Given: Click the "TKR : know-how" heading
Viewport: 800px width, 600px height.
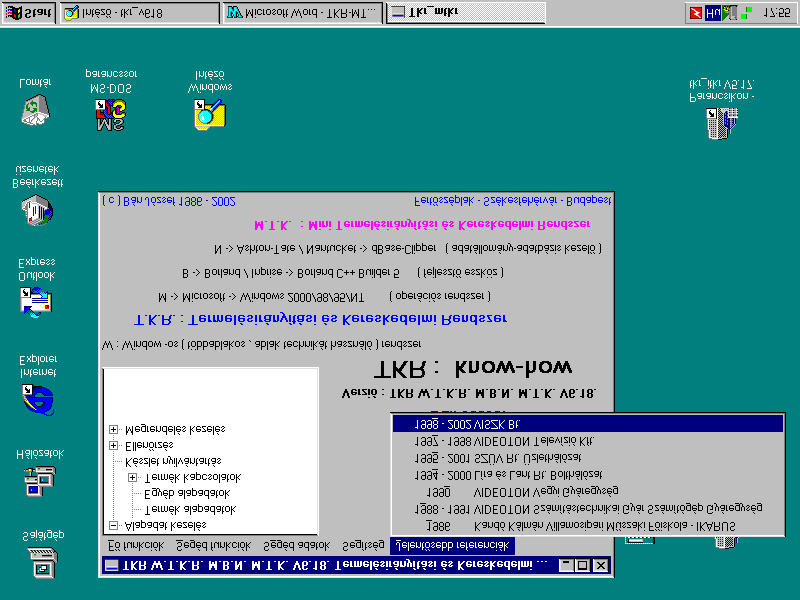Looking at the screenshot, I should tap(472, 368).
